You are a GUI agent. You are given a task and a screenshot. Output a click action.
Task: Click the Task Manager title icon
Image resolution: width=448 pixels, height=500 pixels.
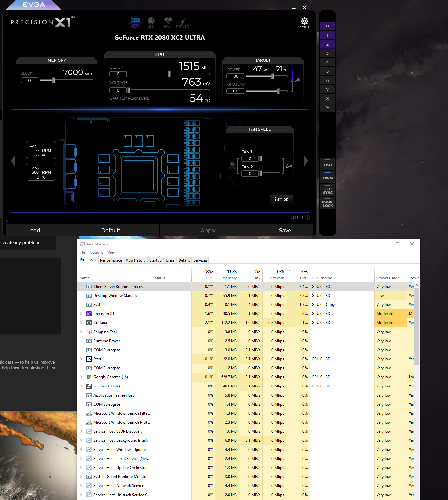click(82, 244)
